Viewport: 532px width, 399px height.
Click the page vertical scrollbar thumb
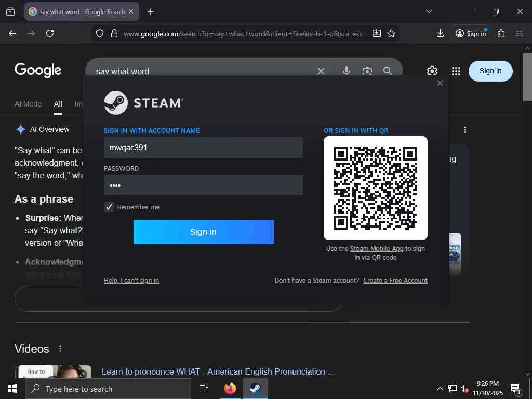coord(527,77)
